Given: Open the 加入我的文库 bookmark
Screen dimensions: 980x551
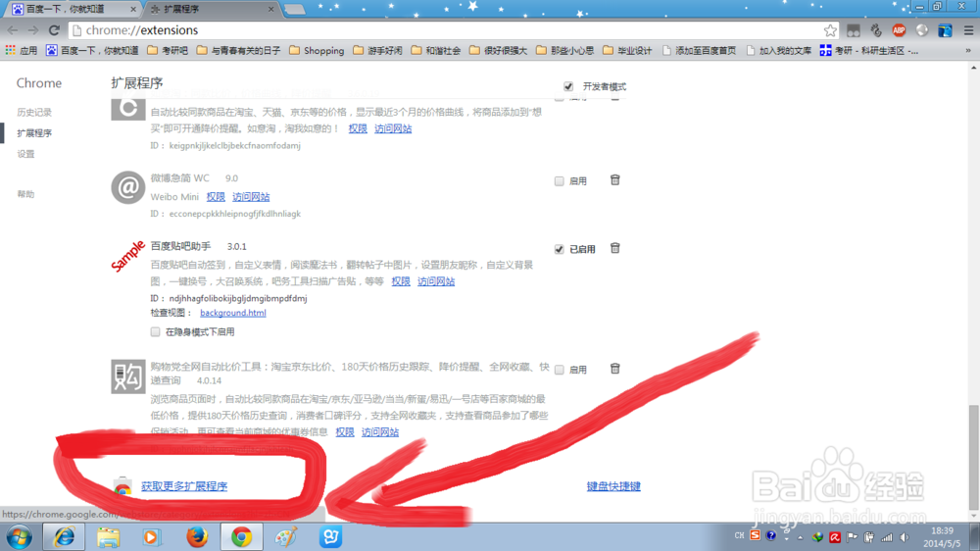Looking at the screenshot, I should [x=779, y=50].
